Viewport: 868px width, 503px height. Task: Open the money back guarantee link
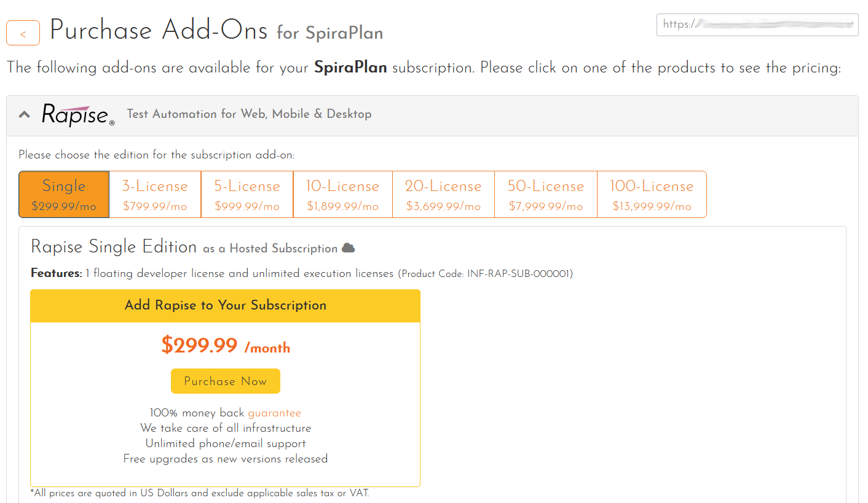coord(274,413)
